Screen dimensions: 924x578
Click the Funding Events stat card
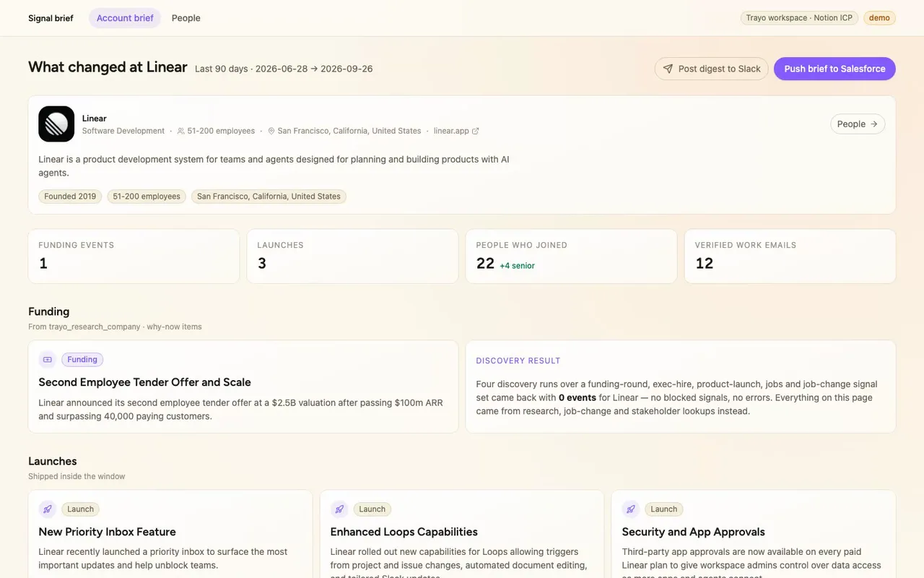coord(134,256)
